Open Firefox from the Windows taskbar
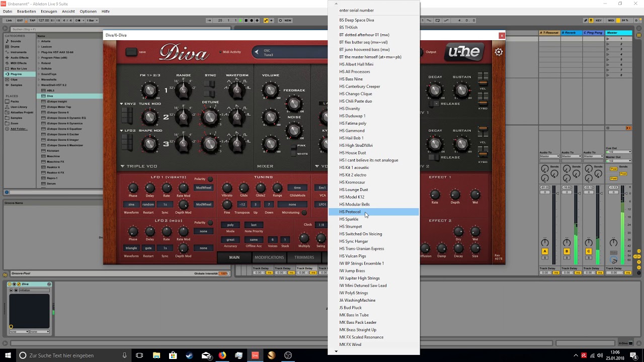The width and height of the screenshot is (644, 362). click(x=222, y=355)
